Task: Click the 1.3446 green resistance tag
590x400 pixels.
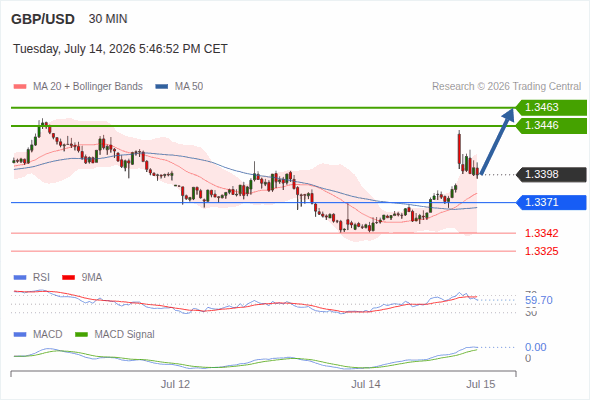Action: coord(551,125)
